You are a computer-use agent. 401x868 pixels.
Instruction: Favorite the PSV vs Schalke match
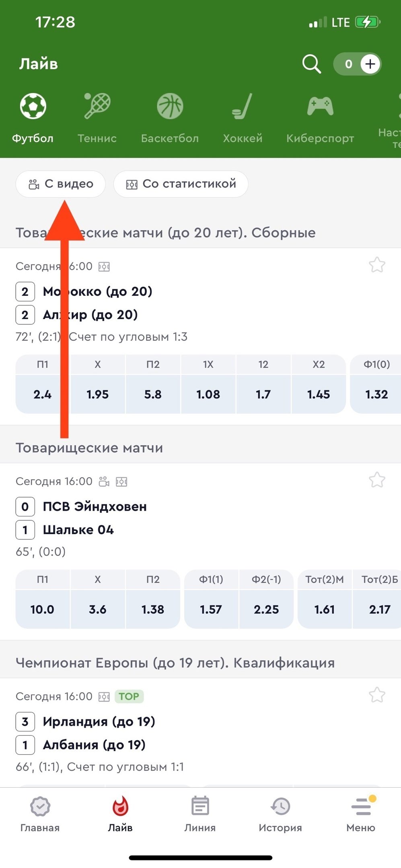tap(377, 480)
